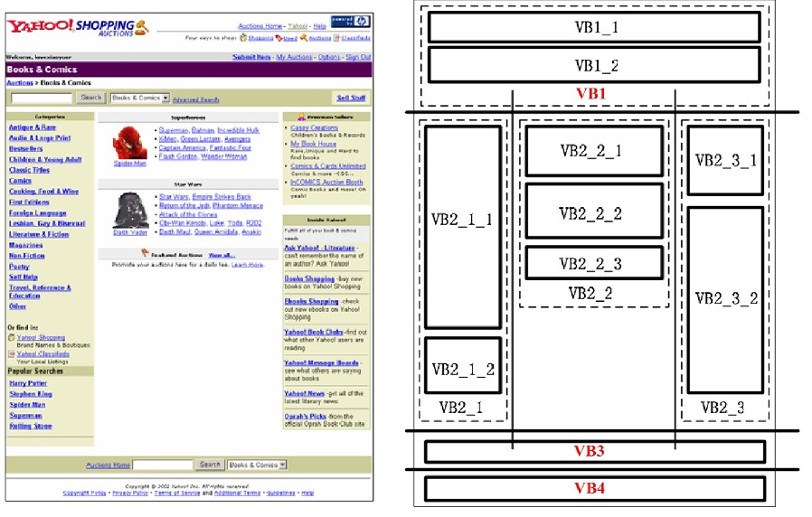Open the top Books & Comics category dropdown
The width and height of the screenshot is (812, 517).
[140, 98]
